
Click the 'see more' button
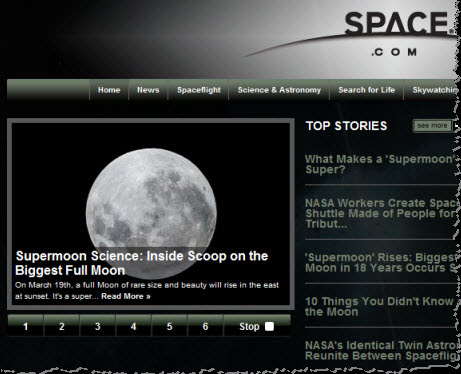pyautogui.click(x=432, y=126)
